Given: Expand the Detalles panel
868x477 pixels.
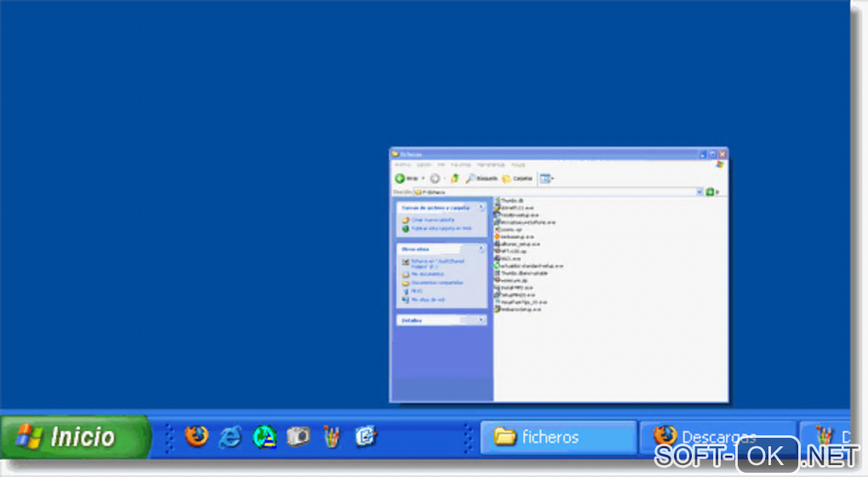Looking at the screenshot, I should pos(481,319).
